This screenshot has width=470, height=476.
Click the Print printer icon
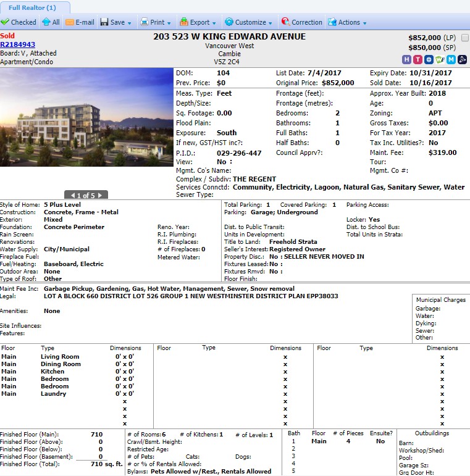tap(145, 22)
